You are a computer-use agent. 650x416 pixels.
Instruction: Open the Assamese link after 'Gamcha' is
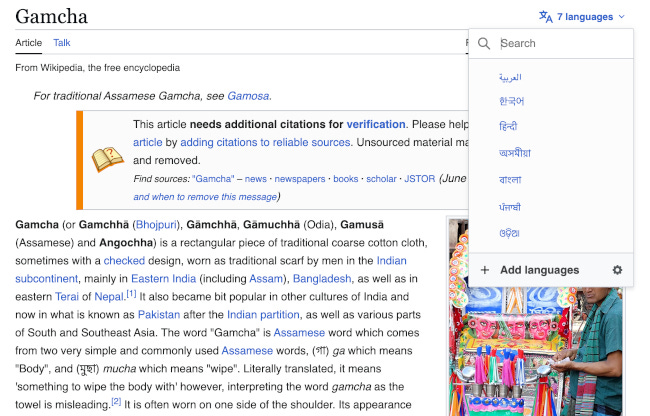[299, 333]
